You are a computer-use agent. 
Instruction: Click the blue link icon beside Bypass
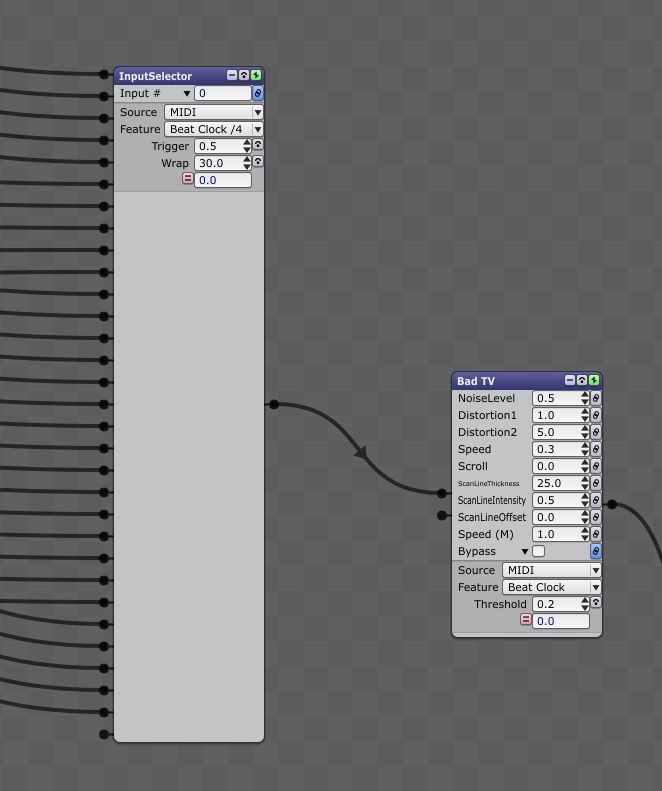click(x=595, y=551)
